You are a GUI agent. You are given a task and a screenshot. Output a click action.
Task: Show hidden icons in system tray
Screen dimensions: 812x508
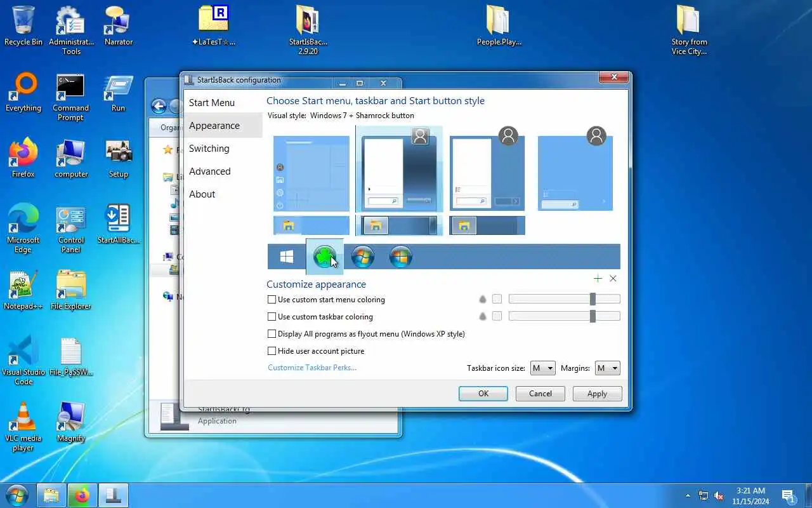coord(688,496)
